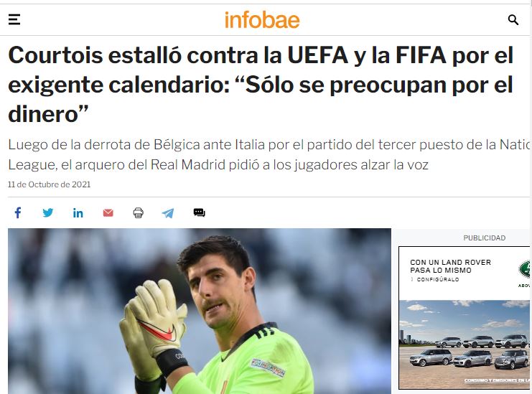The width and height of the screenshot is (532, 394).
Task: Share article on LinkedIn
Action: coord(78,213)
